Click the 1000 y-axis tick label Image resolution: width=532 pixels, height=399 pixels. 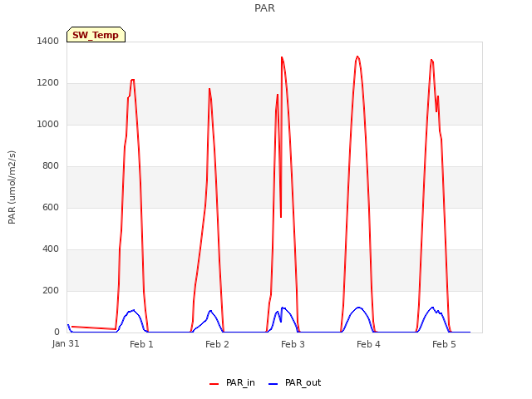[48, 124]
